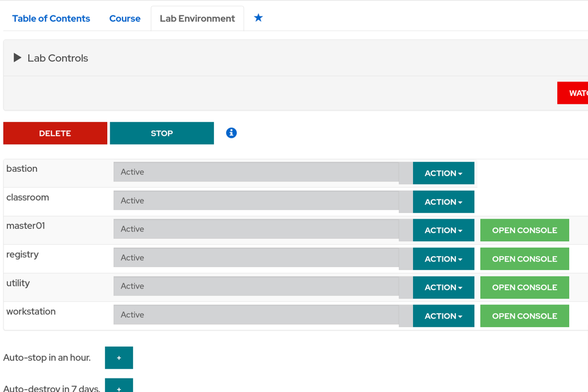Select the Lab Environment tab
Screen dimensions: 588x392
click(x=197, y=18)
